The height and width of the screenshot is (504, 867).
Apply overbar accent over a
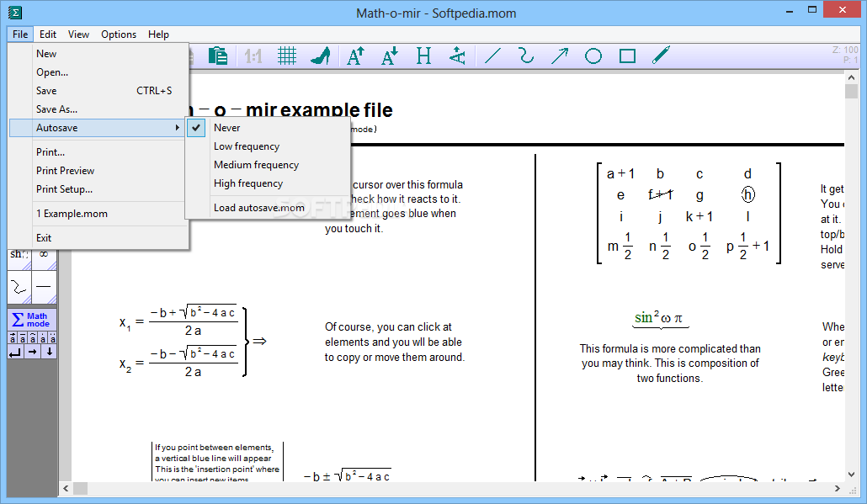click(23, 338)
